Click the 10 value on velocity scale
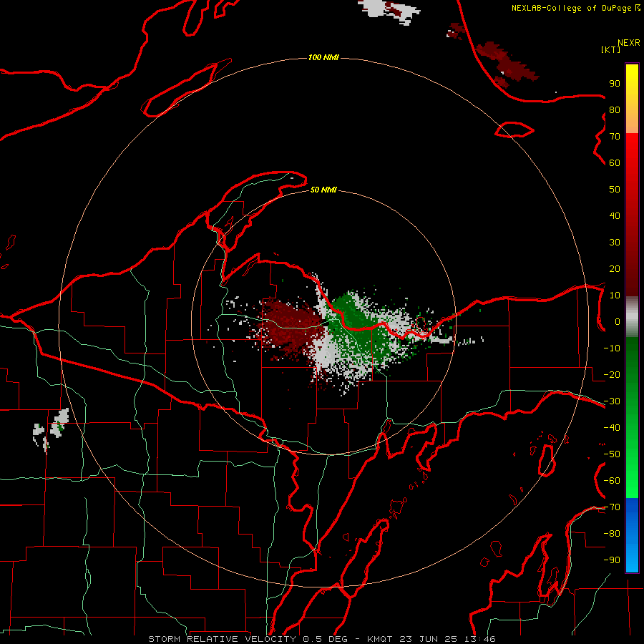 (x=615, y=296)
